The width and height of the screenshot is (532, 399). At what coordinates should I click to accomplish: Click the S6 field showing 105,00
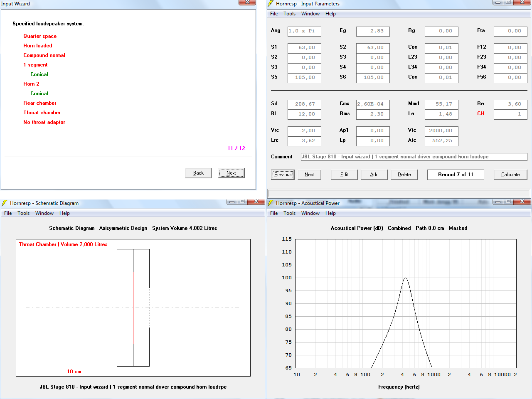(x=373, y=78)
